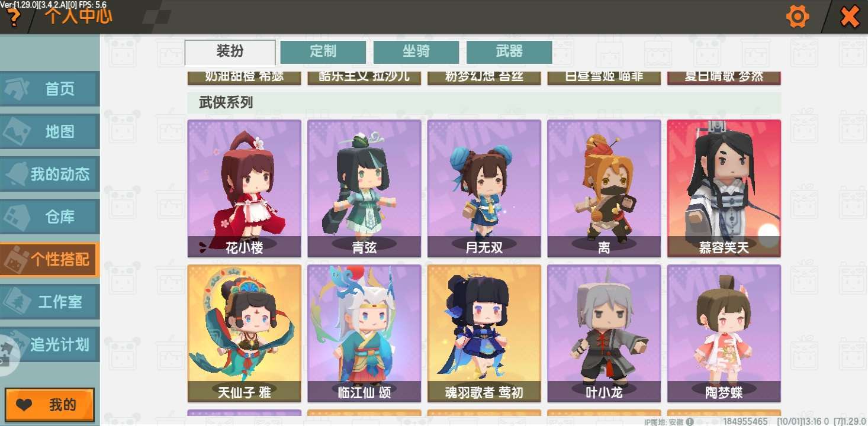Click the heart icon on 我的 button
Image resolution: width=868 pixels, height=426 pixels.
coord(25,405)
